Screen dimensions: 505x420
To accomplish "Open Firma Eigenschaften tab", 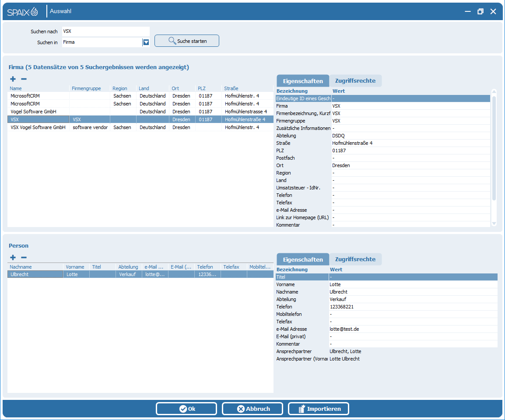I will coord(303,81).
